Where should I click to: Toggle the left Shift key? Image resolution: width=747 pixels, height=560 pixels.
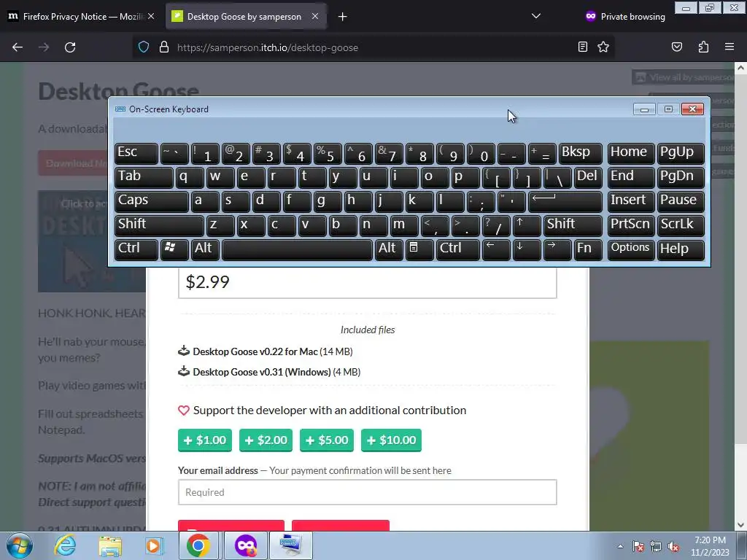[159, 225]
